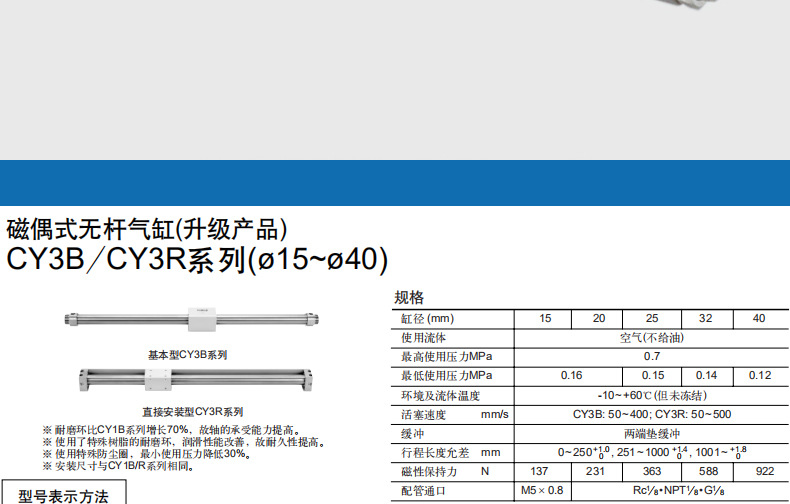
Task: Click the 缓冲 row label
Action: (x=412, y=434)
